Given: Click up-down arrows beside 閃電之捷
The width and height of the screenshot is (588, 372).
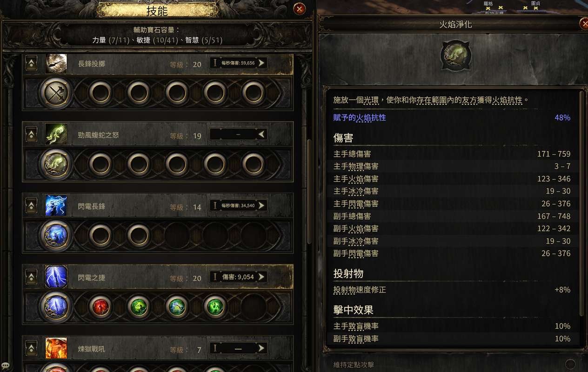Looking at the screenshot, I should pyautogui.click(x=31, y=278).
